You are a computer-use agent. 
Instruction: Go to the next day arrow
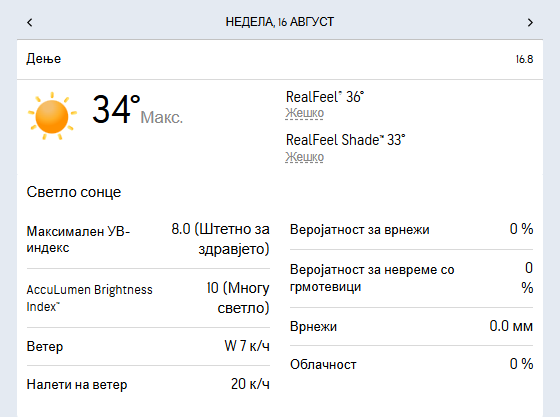(x=530, y=22)
